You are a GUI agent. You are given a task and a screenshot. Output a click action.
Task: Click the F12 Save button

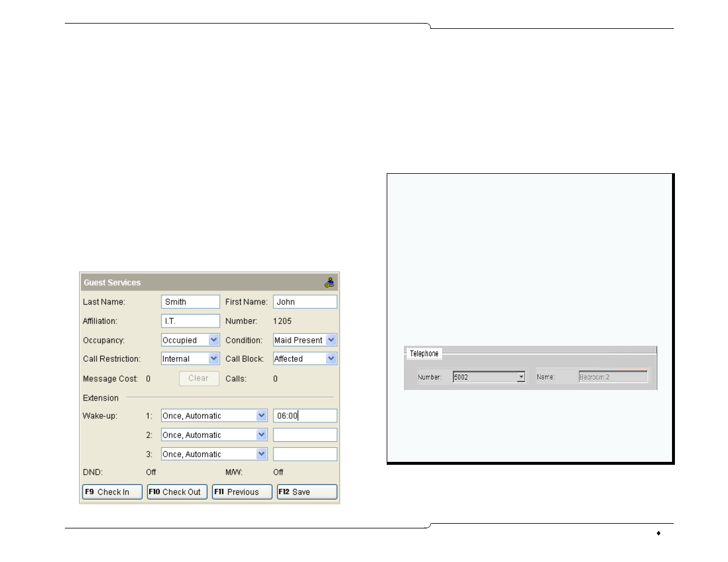[307, 492]
